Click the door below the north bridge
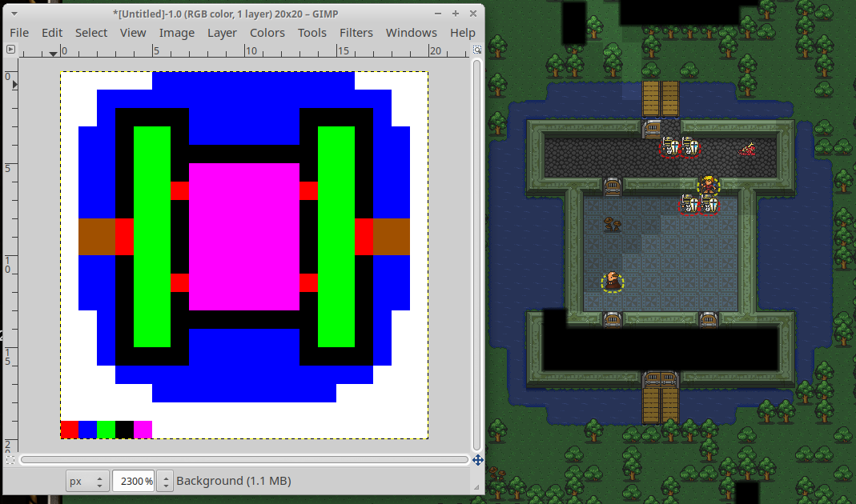Image resolution: width=856 pixels, height=504 pixels. pyautogui.click(x=651, y=129)
